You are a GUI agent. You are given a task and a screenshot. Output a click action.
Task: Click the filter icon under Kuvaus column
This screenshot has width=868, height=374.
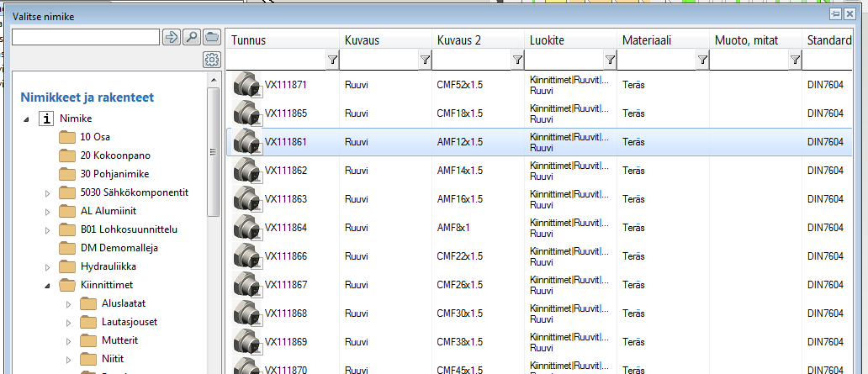point(425,60)
